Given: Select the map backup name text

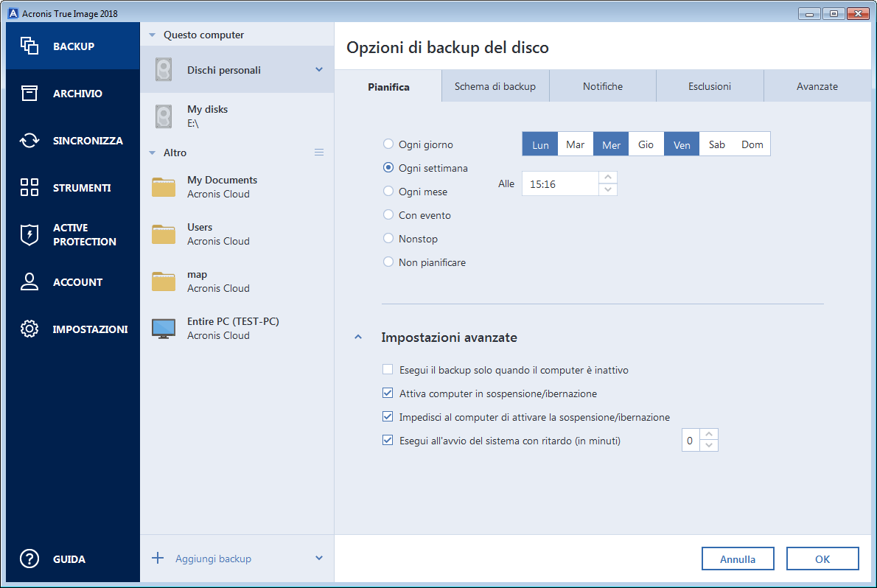Looking at the screenshot, I should 197,274.
